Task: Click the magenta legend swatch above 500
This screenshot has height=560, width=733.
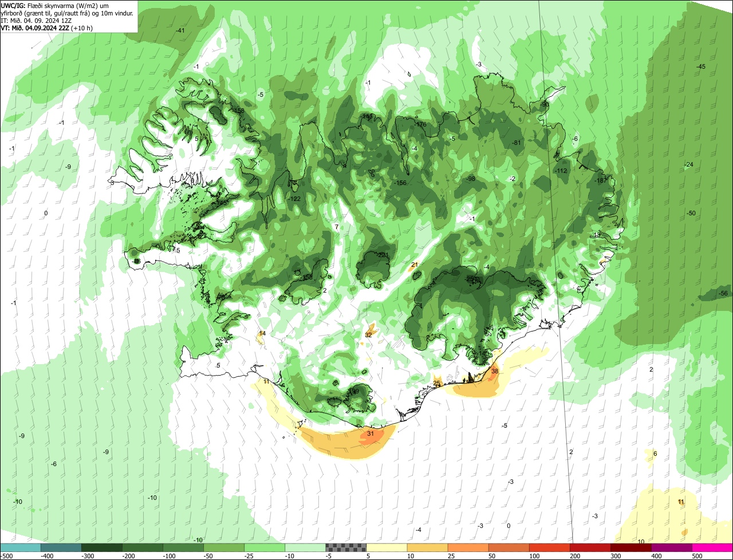Action: (712, 547)
